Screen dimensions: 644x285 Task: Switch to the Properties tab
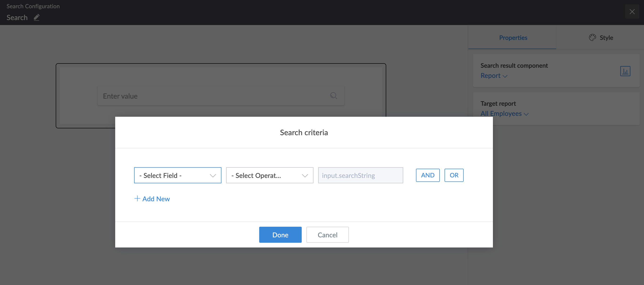513,38
